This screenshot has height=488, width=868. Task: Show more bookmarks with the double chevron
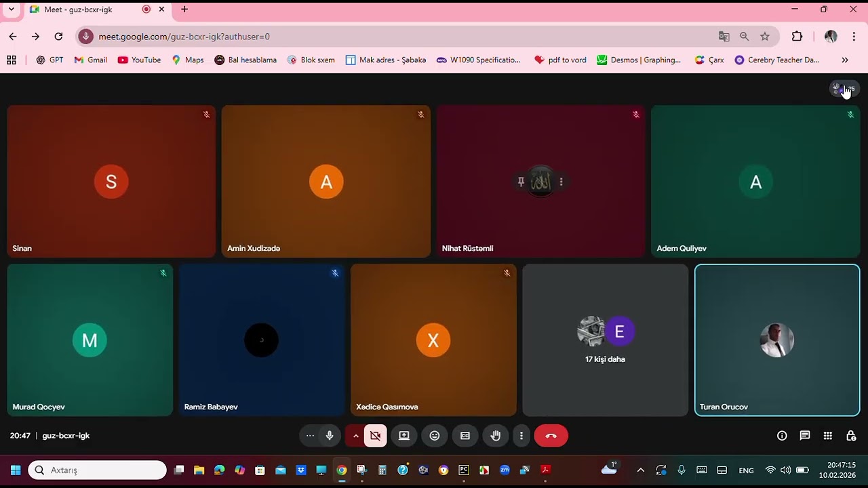point(845,60)
